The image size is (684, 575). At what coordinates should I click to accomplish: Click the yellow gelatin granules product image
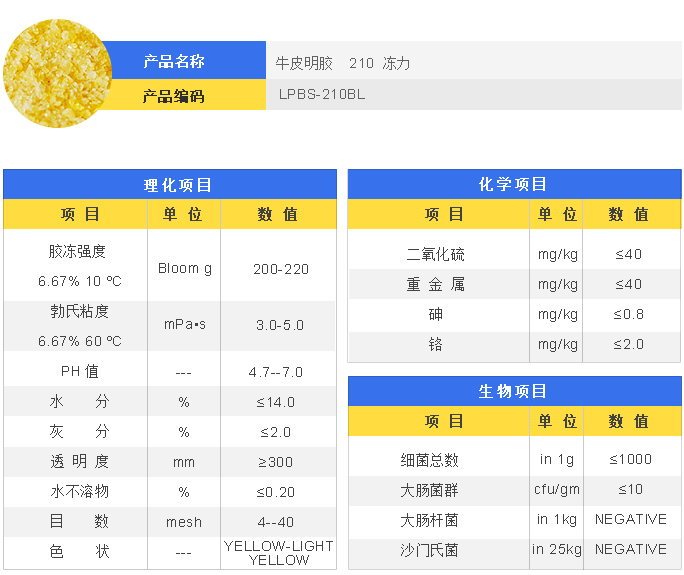[x=57, y=73]
